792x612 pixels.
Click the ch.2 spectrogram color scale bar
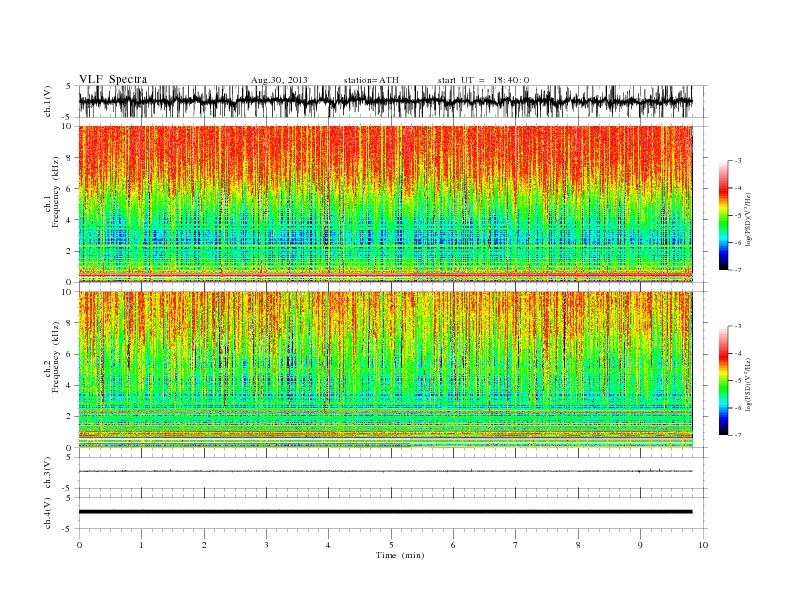click(x=723, y=380)
